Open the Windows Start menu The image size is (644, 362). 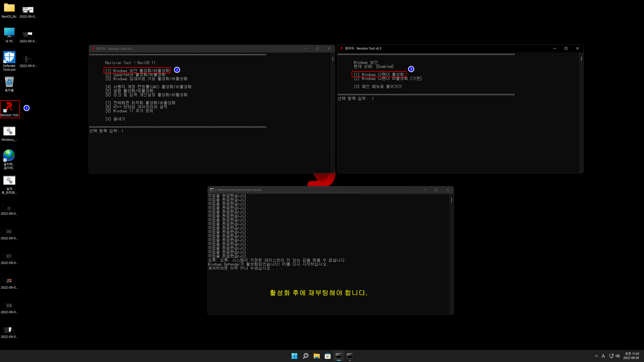coord(294,356)
